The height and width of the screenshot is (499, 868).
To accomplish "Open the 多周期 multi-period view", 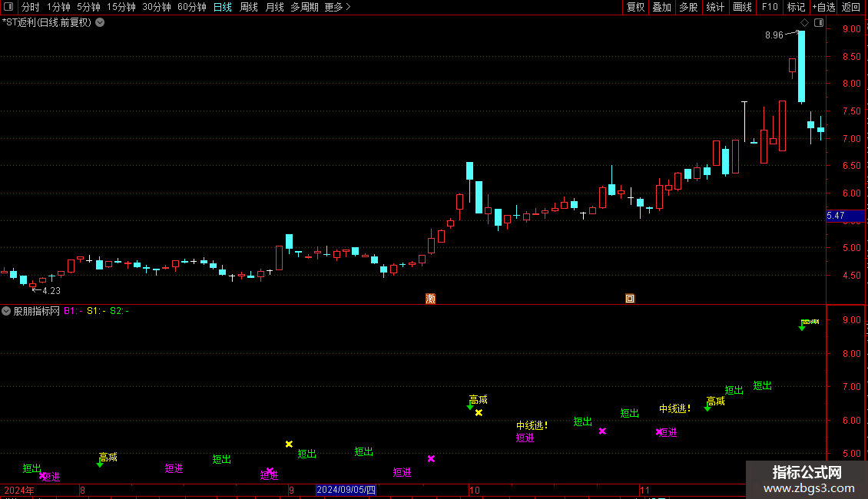I will click(x=304, y=7).
